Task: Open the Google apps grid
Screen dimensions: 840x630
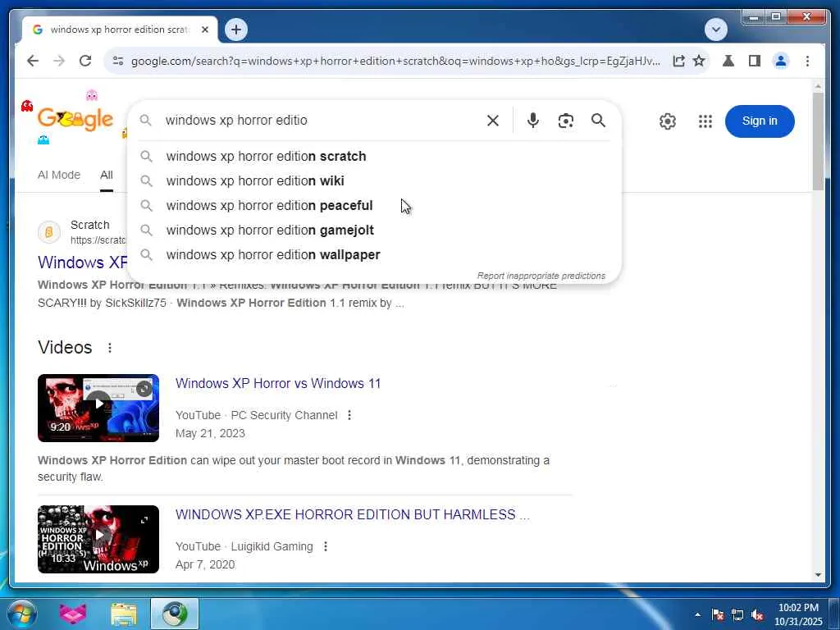Action: [705, 121]
